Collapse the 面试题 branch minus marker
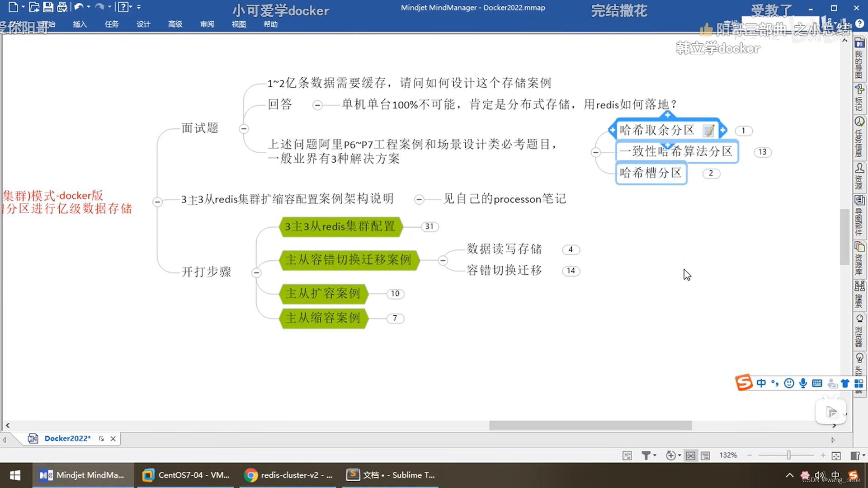 click(x=243, y=129)
